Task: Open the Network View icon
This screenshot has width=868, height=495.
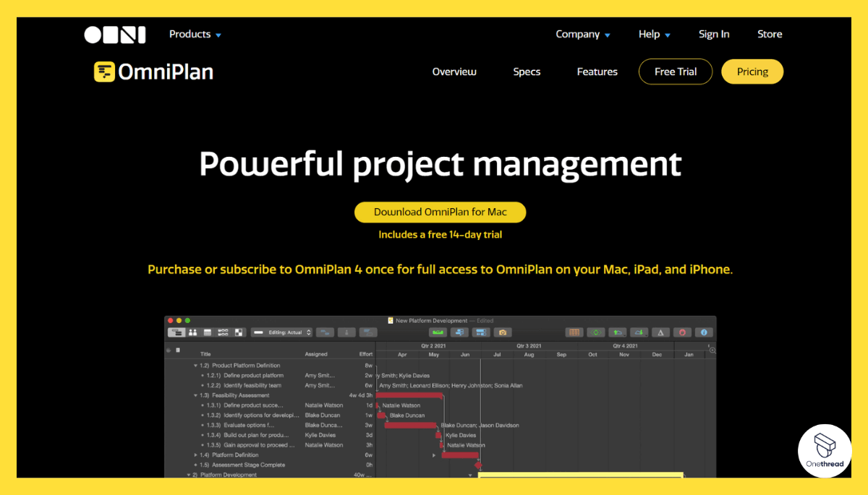Action: pyautogui.click(x=222, y=332)
